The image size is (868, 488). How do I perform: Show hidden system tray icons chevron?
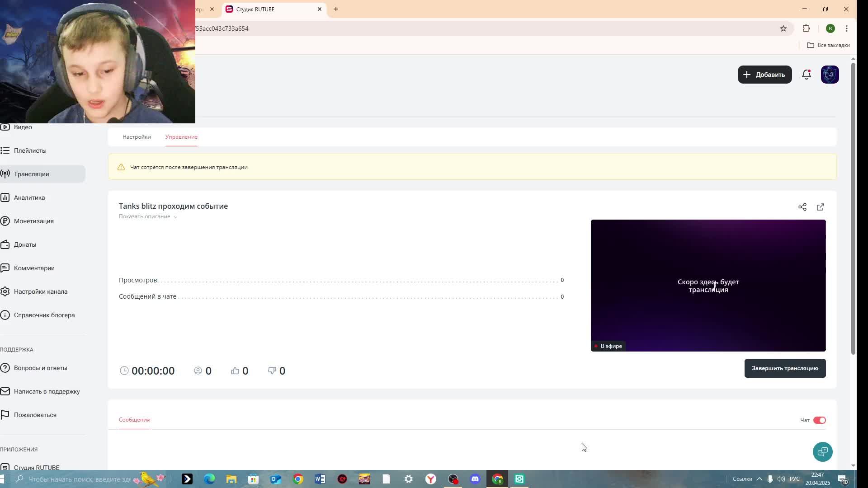[759, 479]
